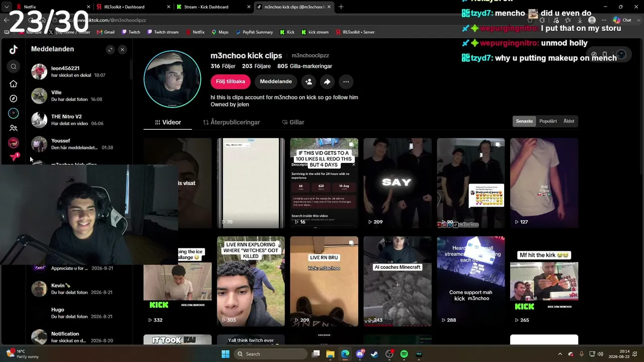This screenshot has height=362, width=644.
Task: Open the 'Come support mah kick' video
Action: 471,282
